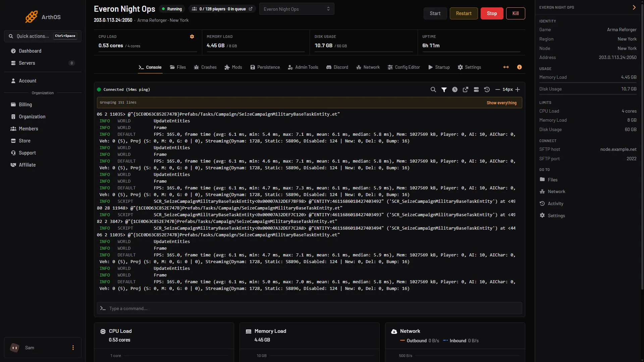Click the Restart server button

[464, 13]
